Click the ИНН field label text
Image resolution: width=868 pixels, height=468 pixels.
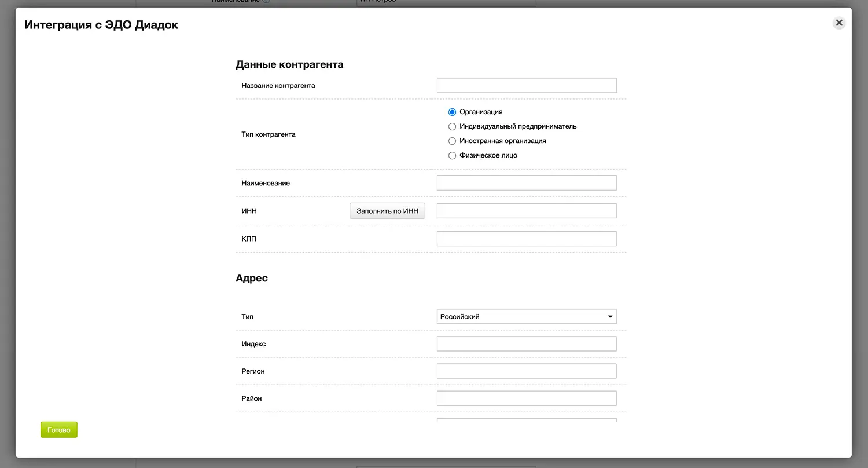coord(249,211)
